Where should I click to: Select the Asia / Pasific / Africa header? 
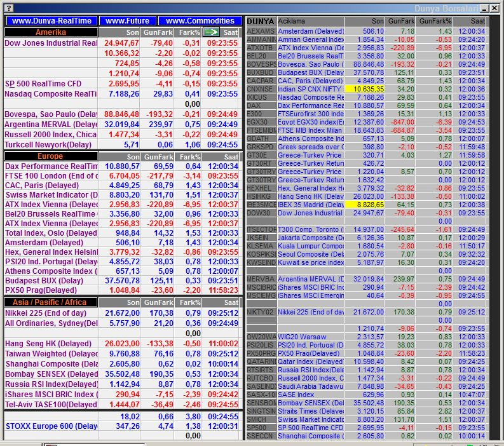coord(51,302)
